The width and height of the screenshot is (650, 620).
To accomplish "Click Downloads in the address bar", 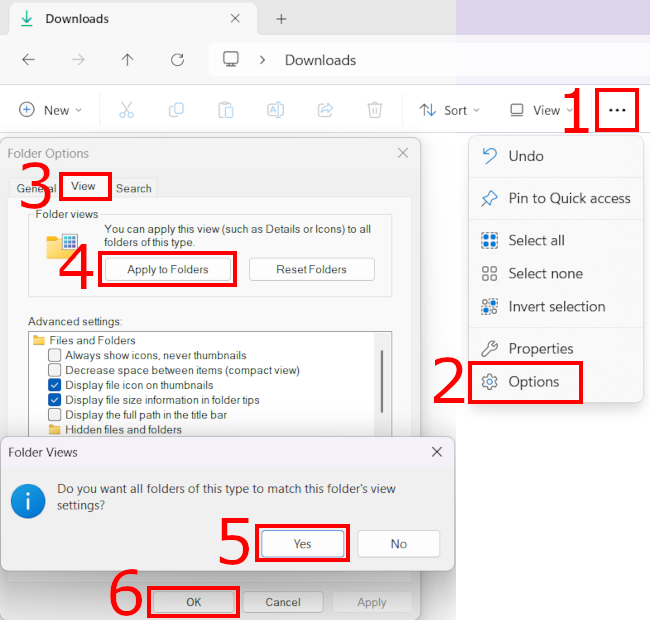I will click(x=320, y=61).
